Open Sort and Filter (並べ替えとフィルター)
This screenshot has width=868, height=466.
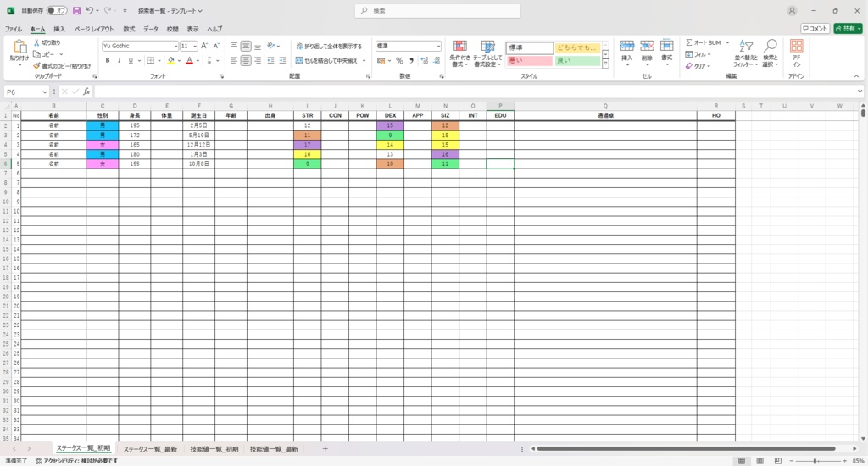746,53
